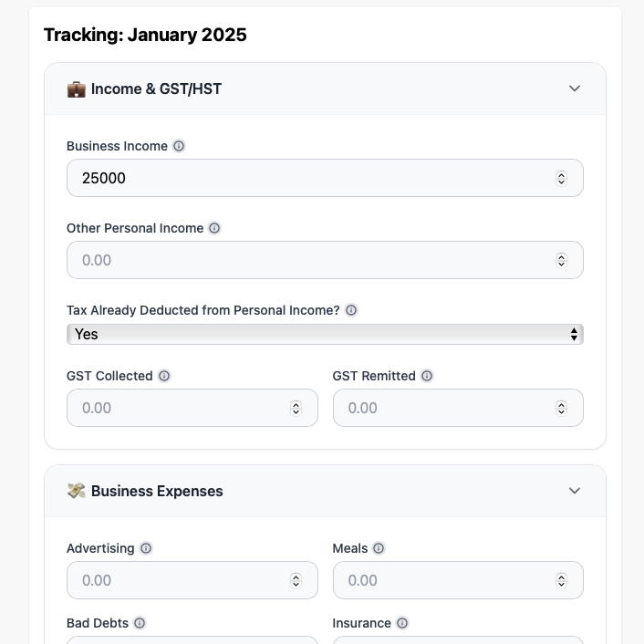Open the Tax Already Deducted Yes dropdown
The image size is (644, 644).
click(x=325, y=335)
